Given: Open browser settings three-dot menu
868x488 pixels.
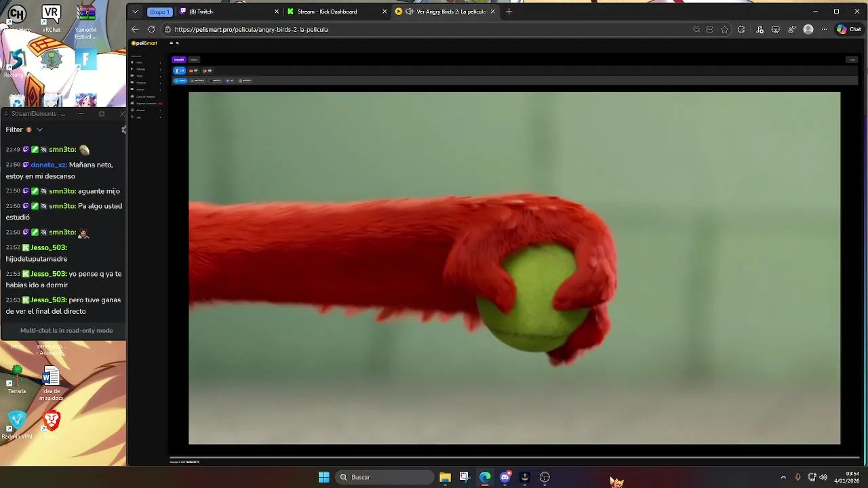Looking at the screenshot, I should coord(825,29).
